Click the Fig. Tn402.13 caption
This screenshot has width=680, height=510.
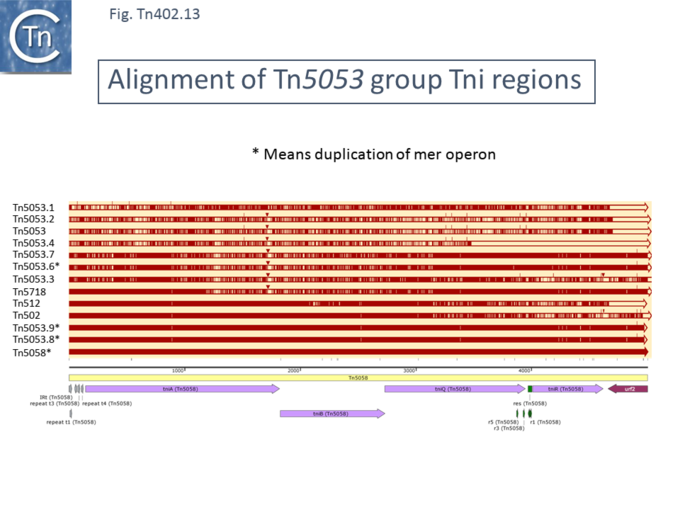[x=159, y=14]
